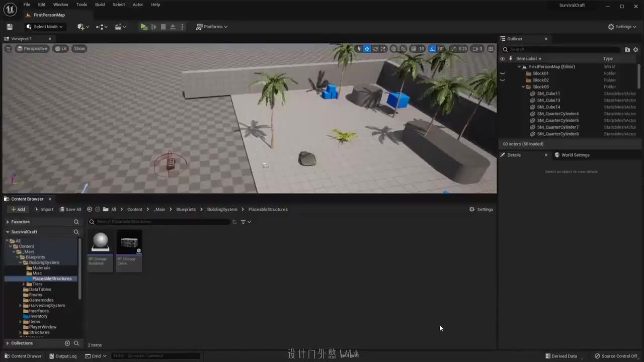Open the Blueprints toolbar dropdown
644x362 pixels.
[x=102, y=27]
